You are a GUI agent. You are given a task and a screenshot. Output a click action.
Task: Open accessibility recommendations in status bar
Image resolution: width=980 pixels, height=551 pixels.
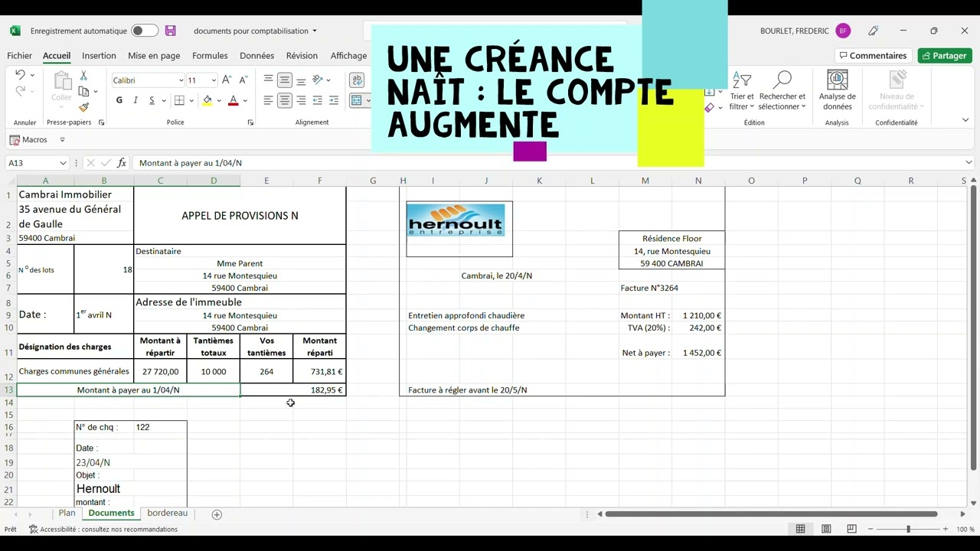click(x=103, y=530)
